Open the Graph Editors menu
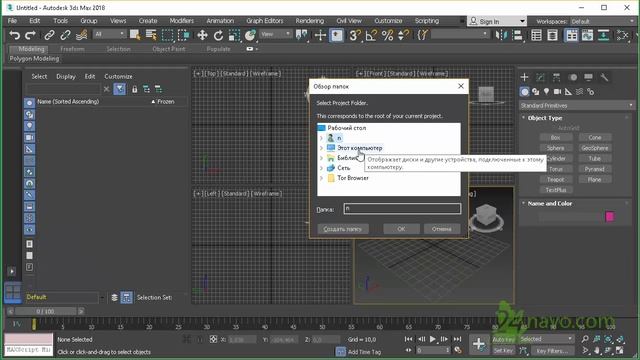Screen dimensions: 640x360 point(264,21)
